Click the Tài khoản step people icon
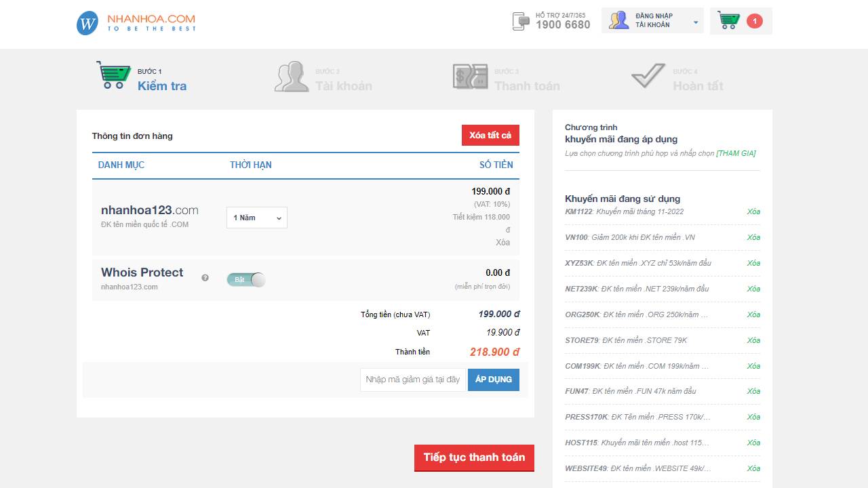This screenshot has width=868, height=488. [x=292, y=76]
